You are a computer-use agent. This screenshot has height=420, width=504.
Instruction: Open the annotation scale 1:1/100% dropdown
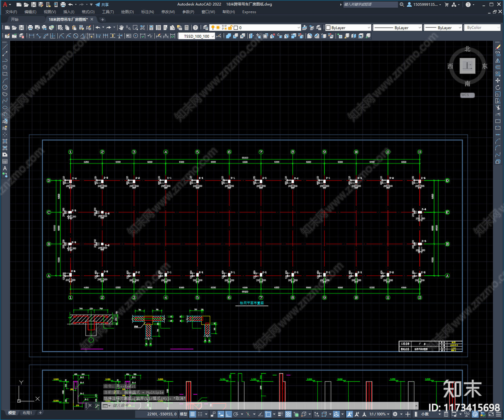pos(379,414)
